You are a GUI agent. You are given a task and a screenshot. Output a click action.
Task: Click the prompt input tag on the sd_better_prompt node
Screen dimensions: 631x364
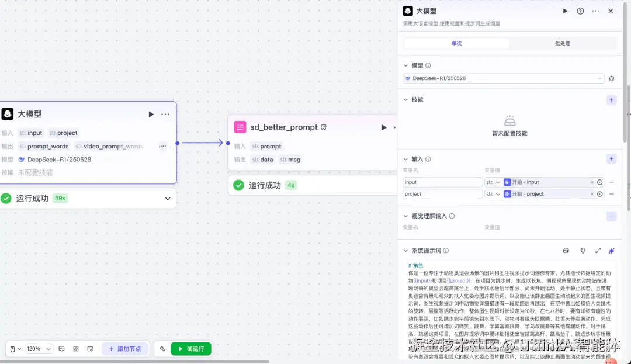266,147
